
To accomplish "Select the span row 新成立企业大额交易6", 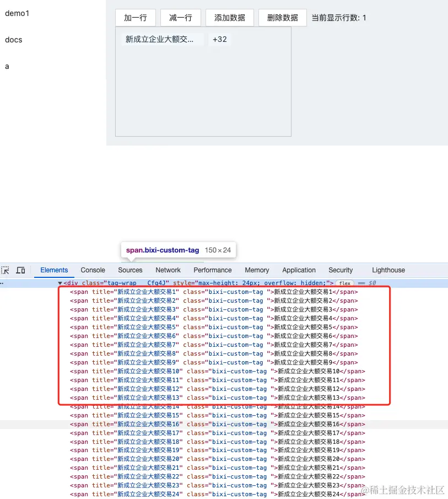I will [214, 336].
